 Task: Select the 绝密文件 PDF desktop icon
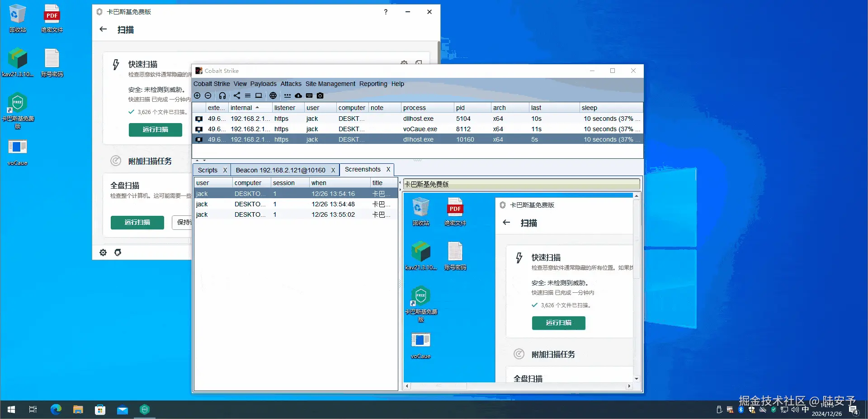52,19
